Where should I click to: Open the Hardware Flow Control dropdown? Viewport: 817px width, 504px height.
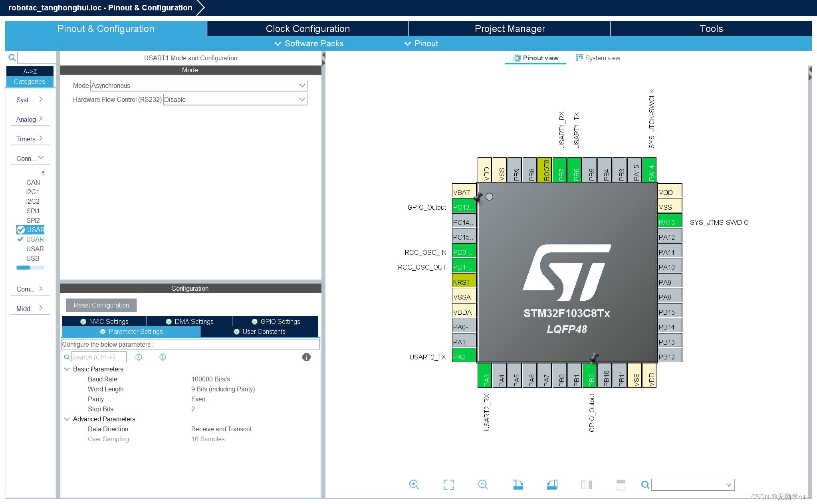click(x=235, y=99)
